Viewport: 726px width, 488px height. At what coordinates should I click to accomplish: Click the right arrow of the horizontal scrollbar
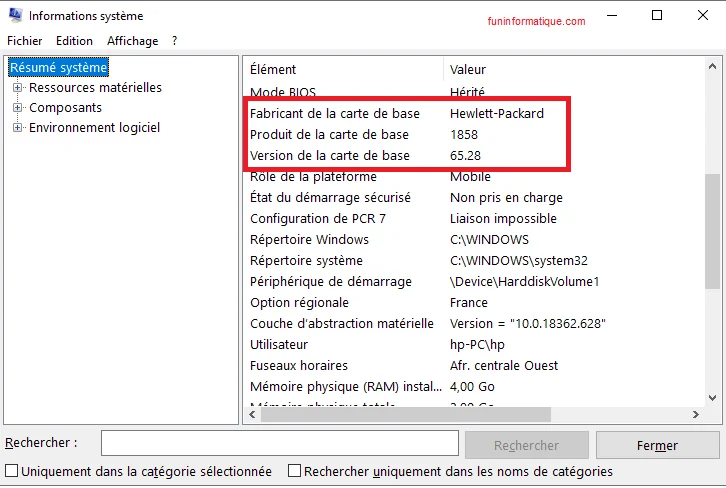coord(695,414)
